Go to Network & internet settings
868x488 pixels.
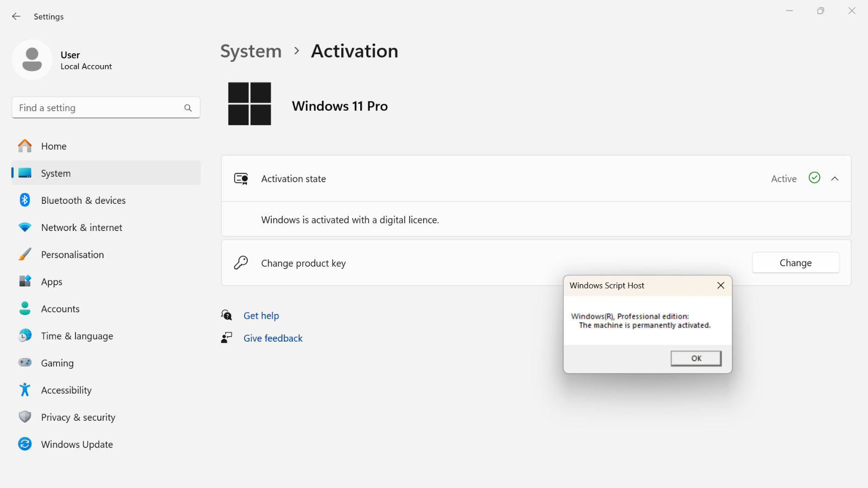tap(106, 227)
